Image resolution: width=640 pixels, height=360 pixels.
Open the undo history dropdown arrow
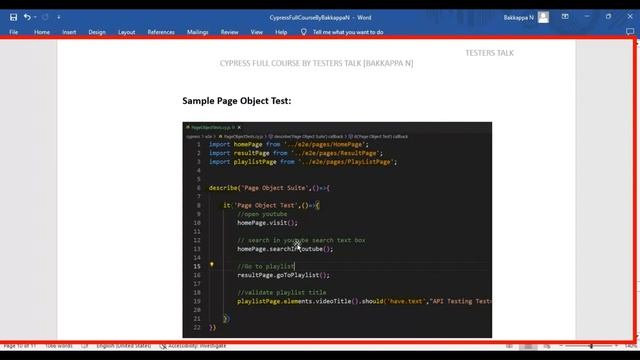point(35,17)
